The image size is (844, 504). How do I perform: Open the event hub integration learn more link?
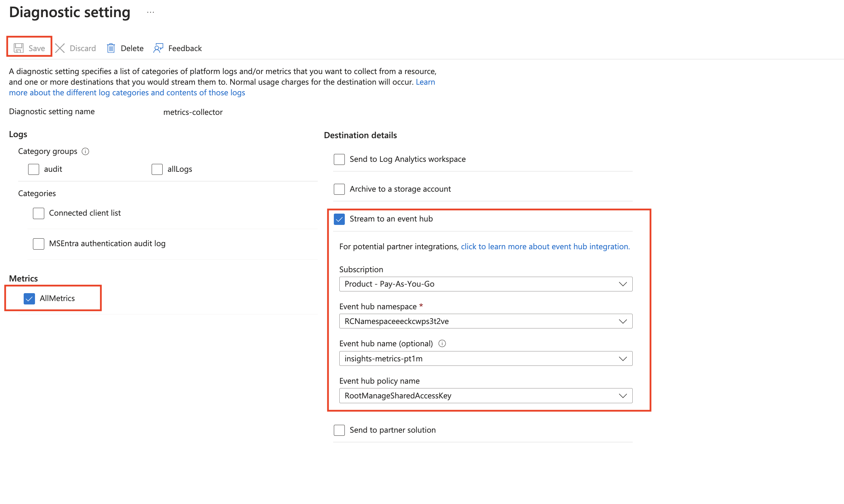545,247
